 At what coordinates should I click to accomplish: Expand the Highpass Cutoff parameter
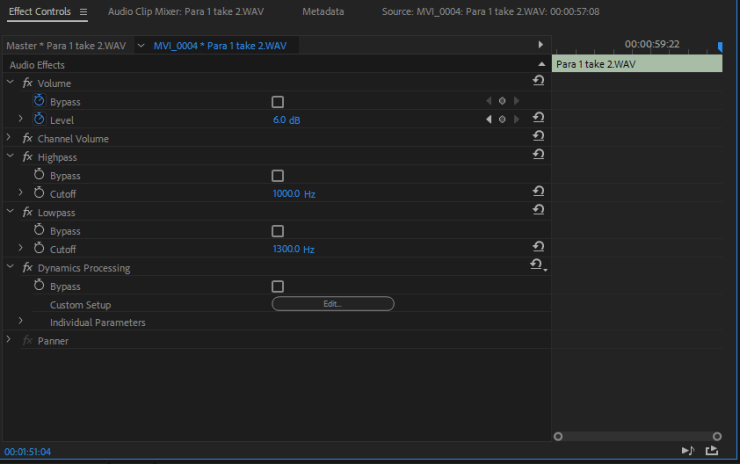[x=20, y=193]
